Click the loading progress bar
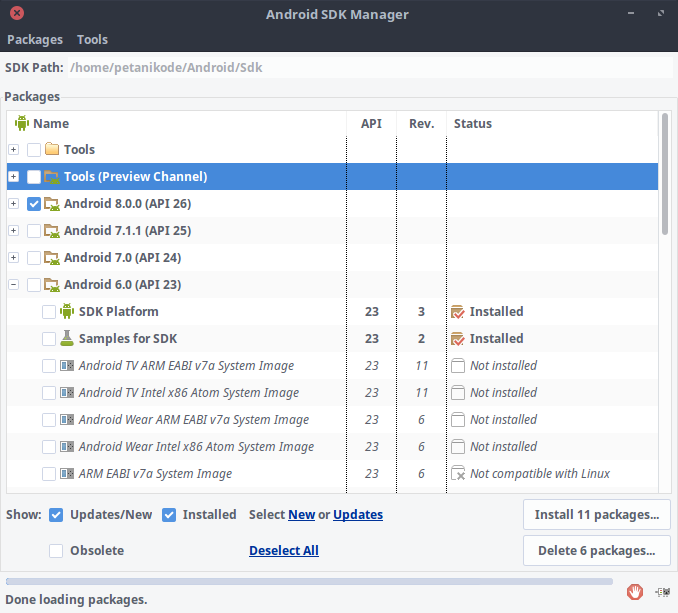Image resolution: width=678 pixels, height=613 pixels. pyautogui.click(x=309, y=581)
